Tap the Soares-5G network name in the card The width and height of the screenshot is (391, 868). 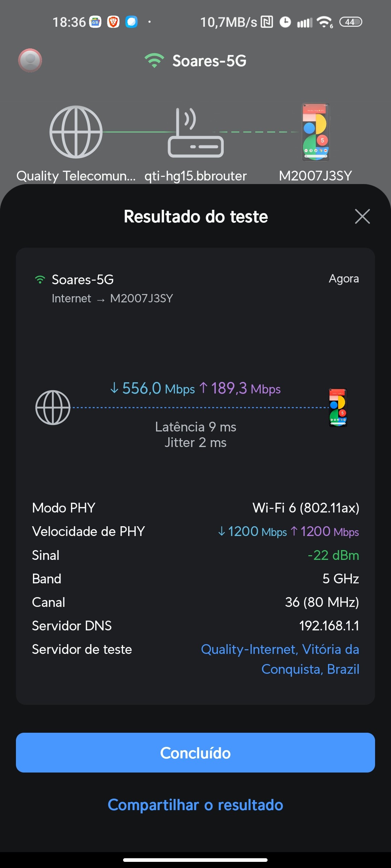point(83,280)
